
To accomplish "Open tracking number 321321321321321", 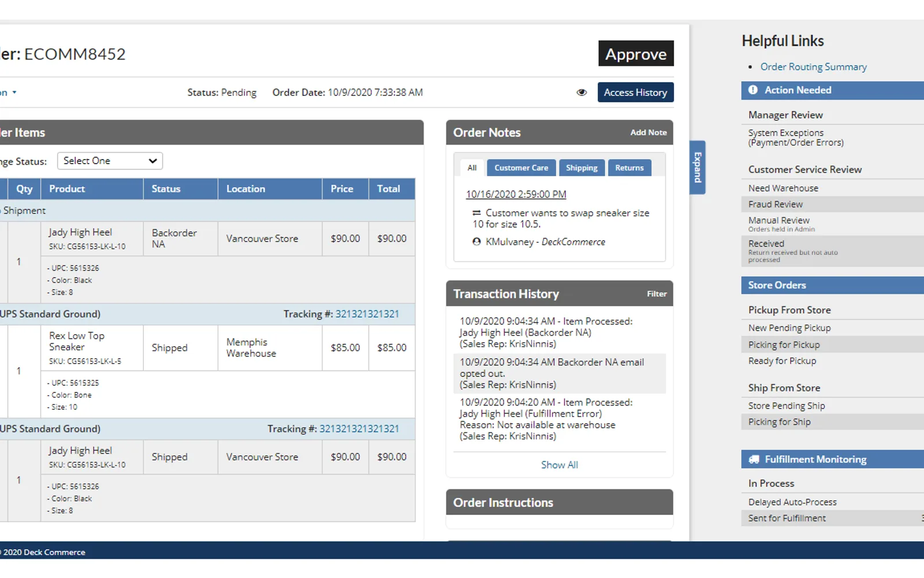I will pyautogui.click(x=359, y=429).
